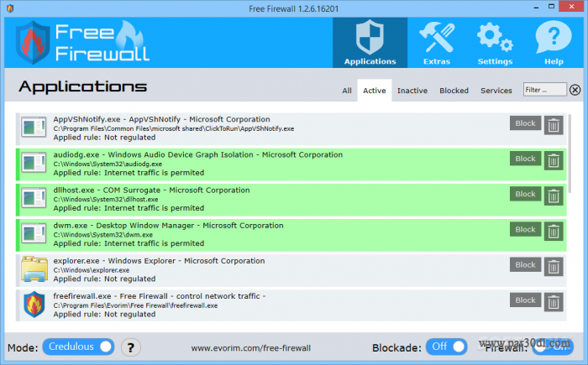Minimize the Free Firewall window

(537, 7)
